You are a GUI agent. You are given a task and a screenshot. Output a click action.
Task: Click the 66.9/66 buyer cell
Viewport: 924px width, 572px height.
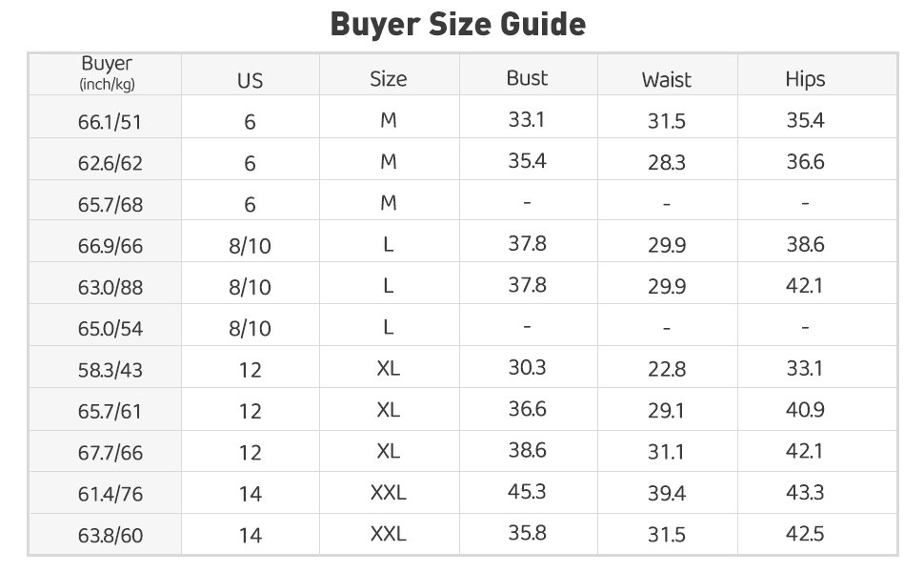[110, 246]
